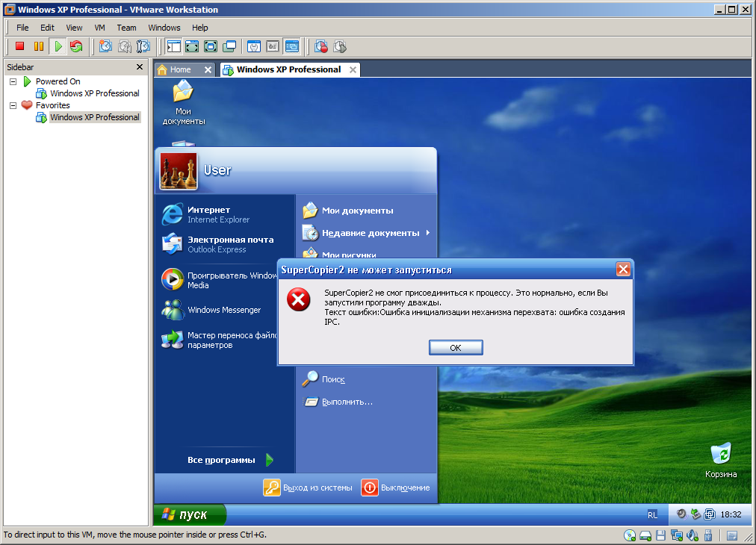The image size is (756, 545).
Task: Open the Windows menu
Action: [164, 28]
